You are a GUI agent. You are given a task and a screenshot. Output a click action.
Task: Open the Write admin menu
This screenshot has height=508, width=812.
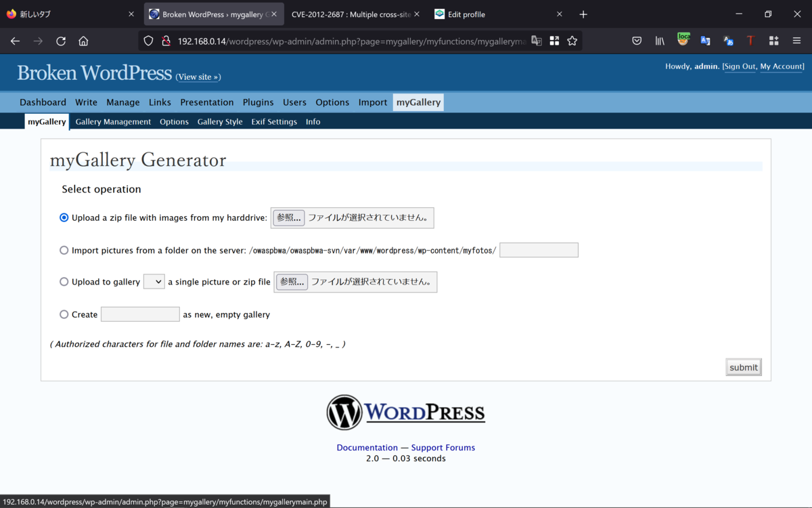(x=86, y=102)
